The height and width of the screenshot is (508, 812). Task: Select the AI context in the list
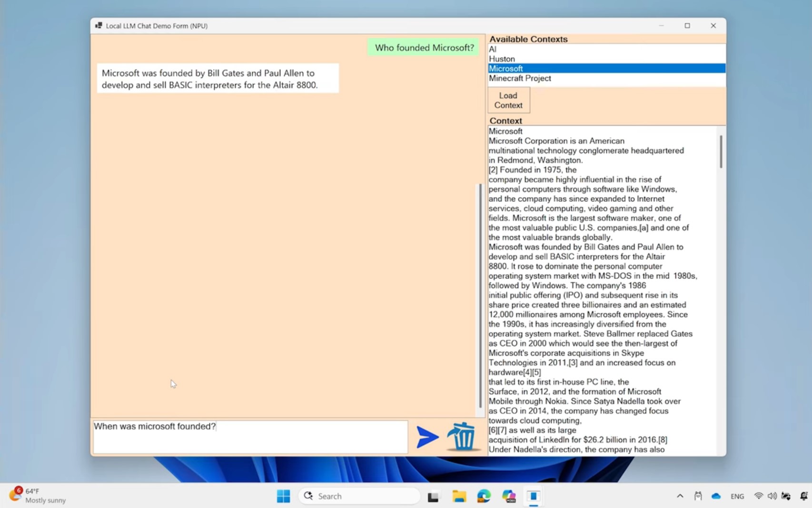[607, 49]
